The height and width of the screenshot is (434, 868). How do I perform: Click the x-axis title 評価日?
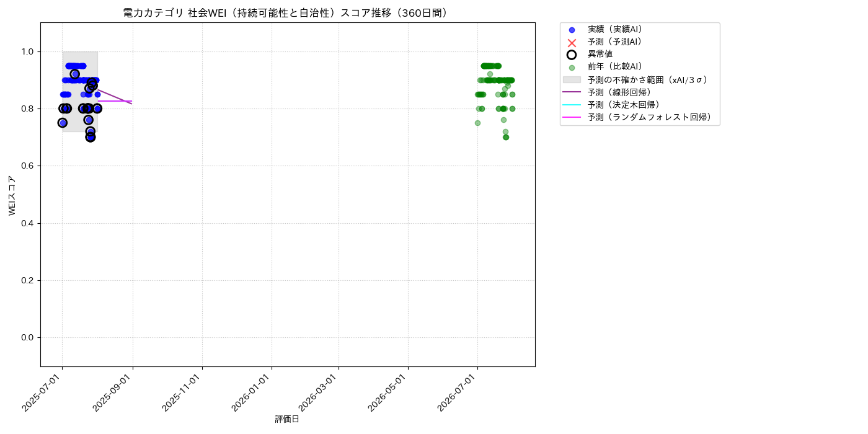(x=287, y=420)
